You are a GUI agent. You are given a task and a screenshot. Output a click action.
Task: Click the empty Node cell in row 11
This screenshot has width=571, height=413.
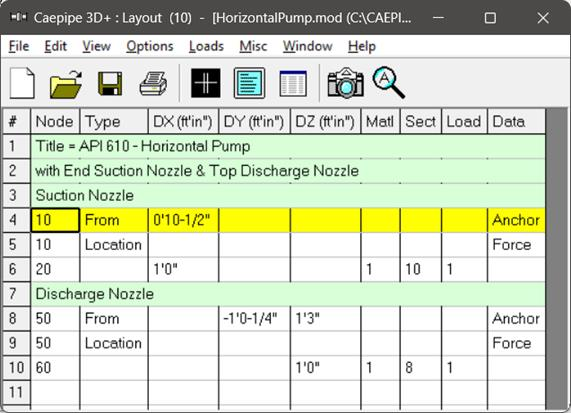tap(55, 393)
